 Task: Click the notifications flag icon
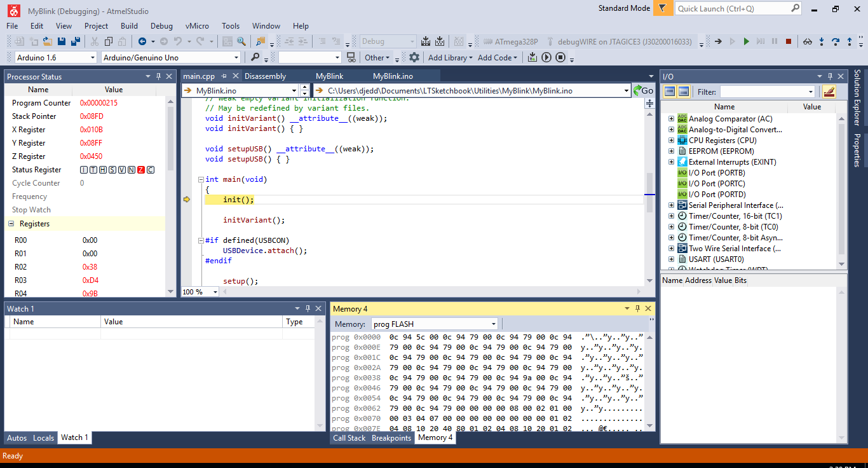(x=662, y=8)
